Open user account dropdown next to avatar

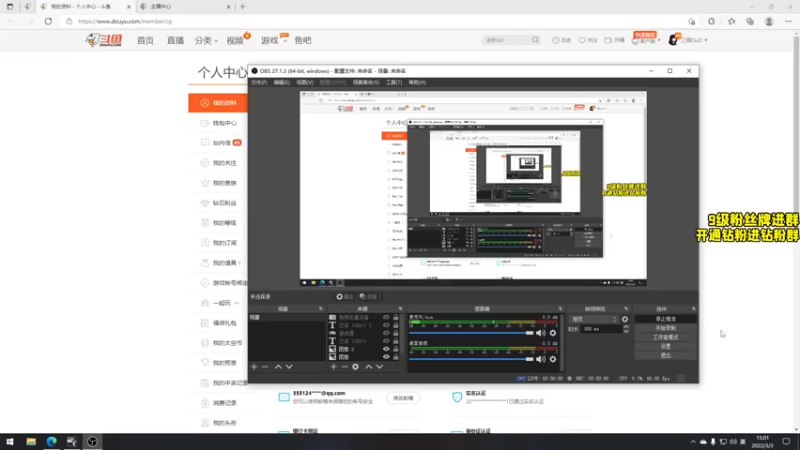[706, 40]
